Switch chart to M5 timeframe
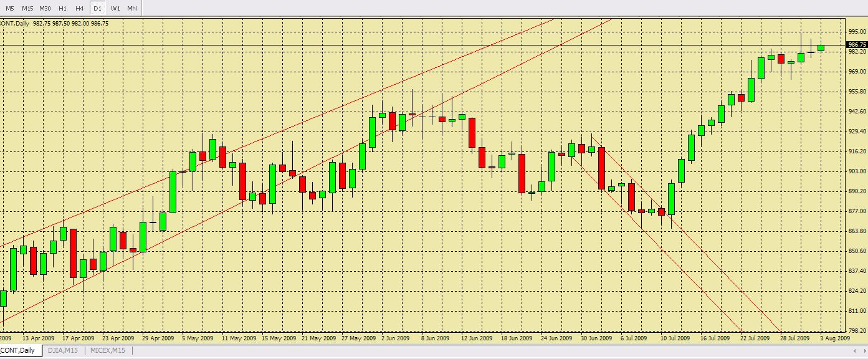This screenshot has width=868, height=359. pos(10,8)
